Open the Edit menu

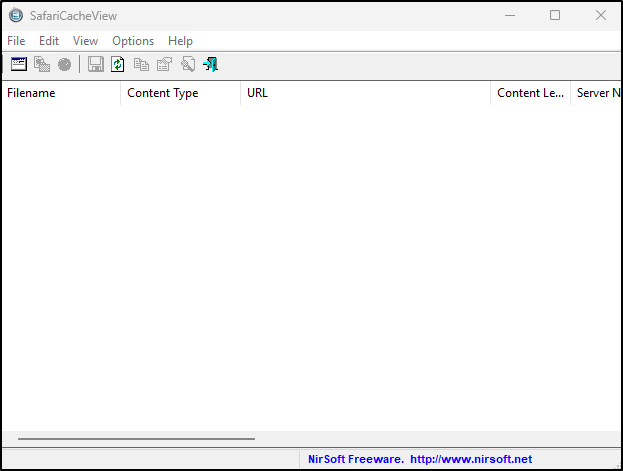click(x=49, y=41)
